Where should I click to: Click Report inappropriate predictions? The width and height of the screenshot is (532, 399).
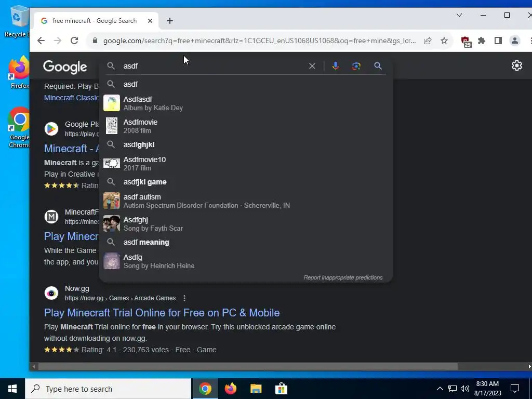343,277
